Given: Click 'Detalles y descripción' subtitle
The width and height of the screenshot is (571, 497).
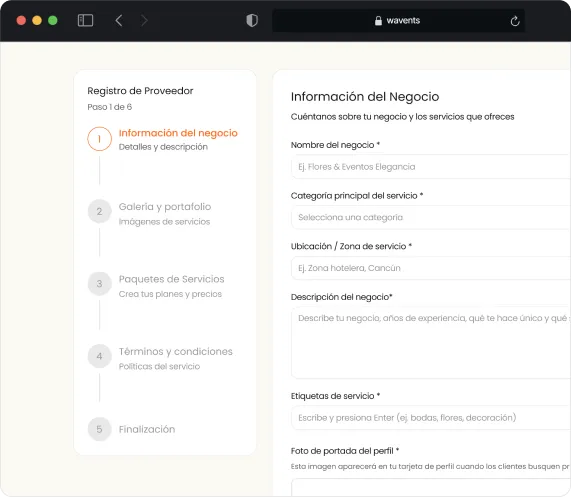Looking at the screenshot, I should click(x=163, y=147).
